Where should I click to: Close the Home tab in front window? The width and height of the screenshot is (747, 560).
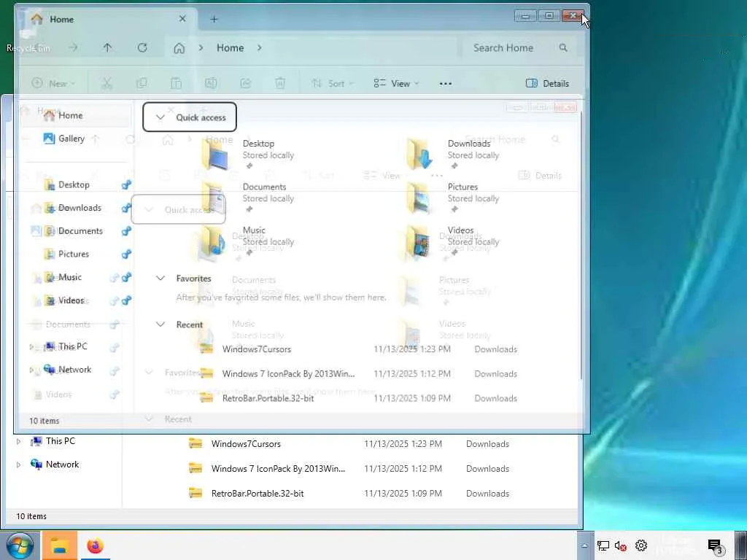[x=182, y=19]
